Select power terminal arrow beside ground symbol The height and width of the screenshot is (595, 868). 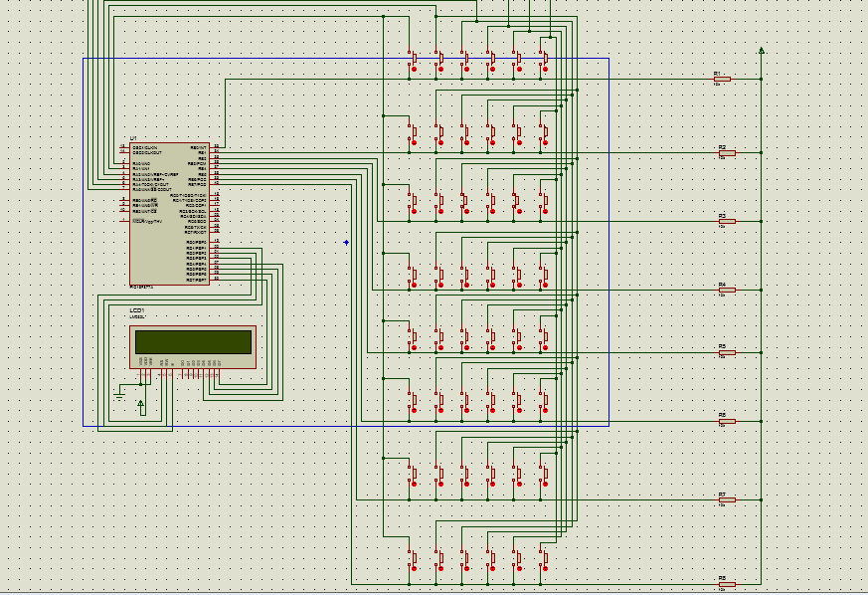(141, 407)
